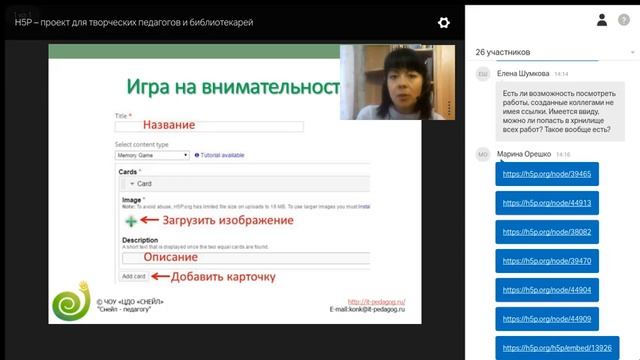The image size is (640, 360).
Task: Click the green plus upload image icon
Action: [x=131, y=221]
